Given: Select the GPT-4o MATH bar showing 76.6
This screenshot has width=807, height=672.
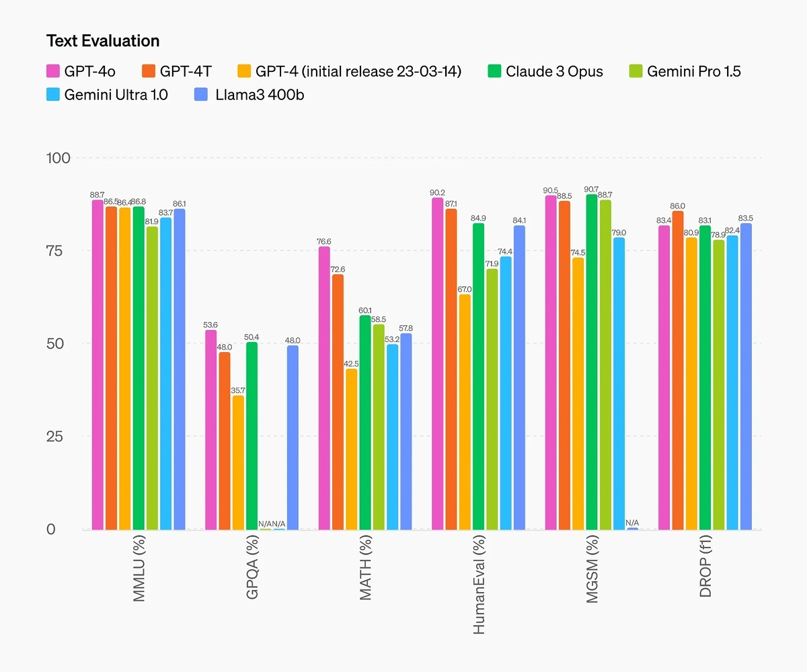Looking at the screenshot, I should coord(324,388).
